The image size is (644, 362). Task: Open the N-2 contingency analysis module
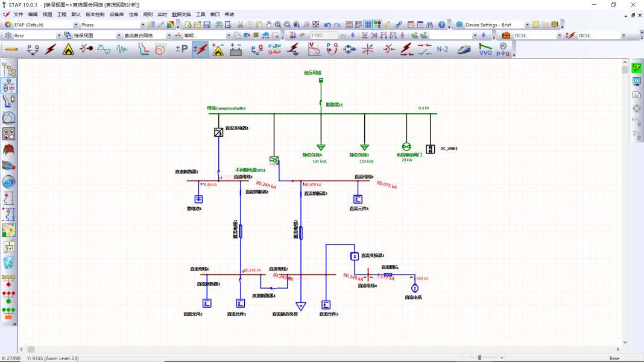pos(443,49)
